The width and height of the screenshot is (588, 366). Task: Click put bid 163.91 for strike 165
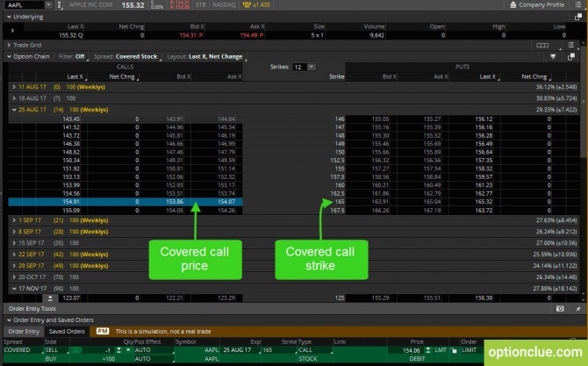coord(380,202)
